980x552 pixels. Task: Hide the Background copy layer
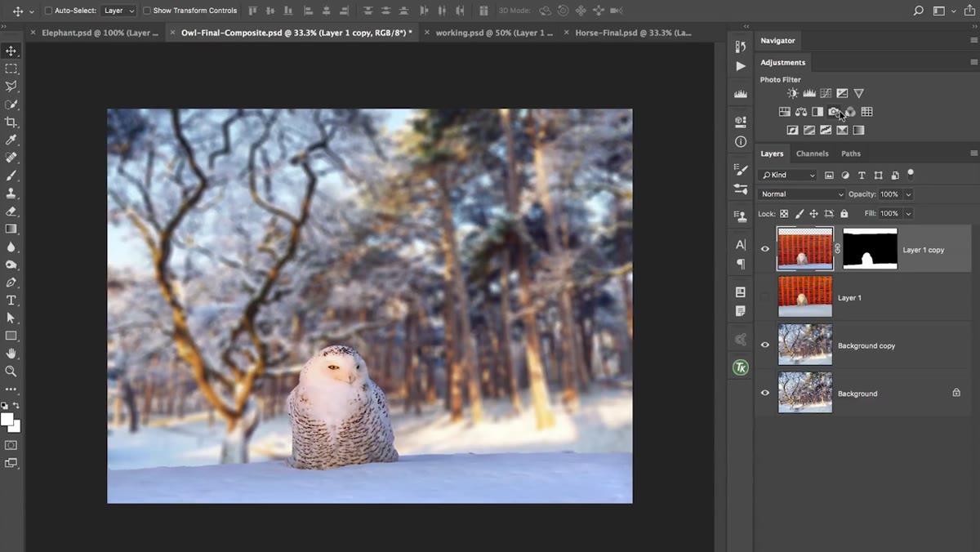click(765, 345)
